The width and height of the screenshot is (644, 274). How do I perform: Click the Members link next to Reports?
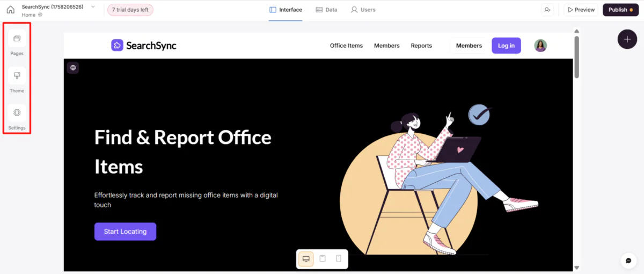click(387, 46)
